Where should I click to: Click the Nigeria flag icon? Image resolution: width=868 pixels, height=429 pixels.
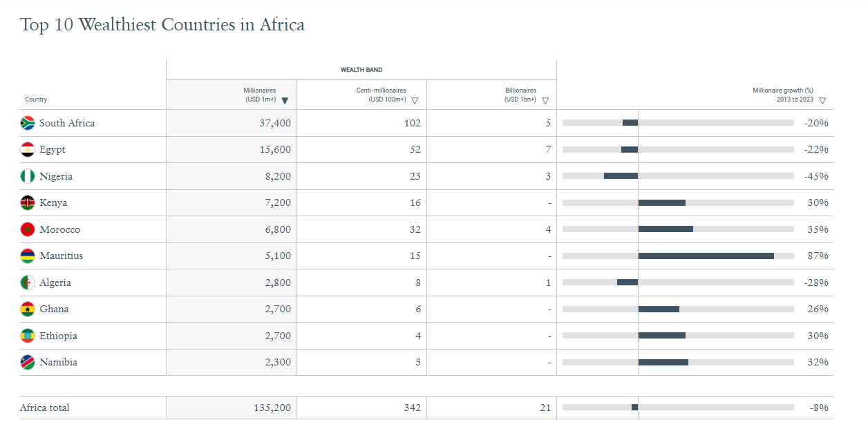[x=28, y=176]
